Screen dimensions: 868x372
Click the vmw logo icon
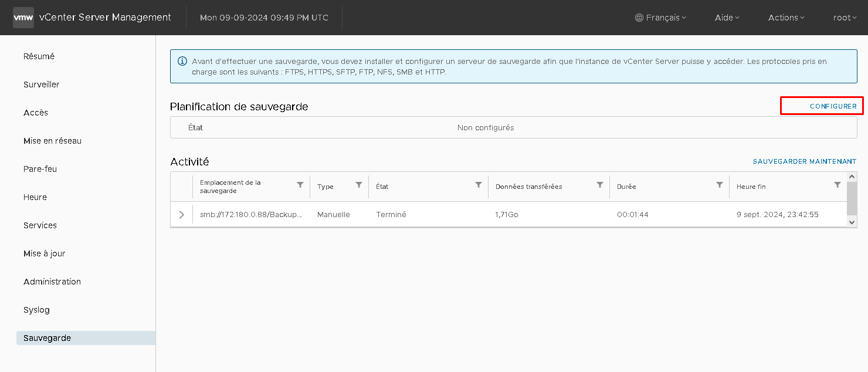click(x=23, y=18)
